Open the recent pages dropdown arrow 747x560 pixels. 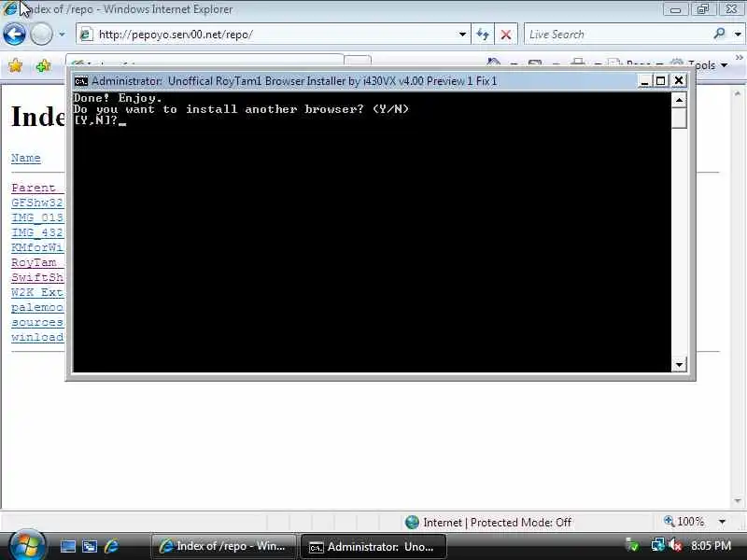tap(62, 35)
